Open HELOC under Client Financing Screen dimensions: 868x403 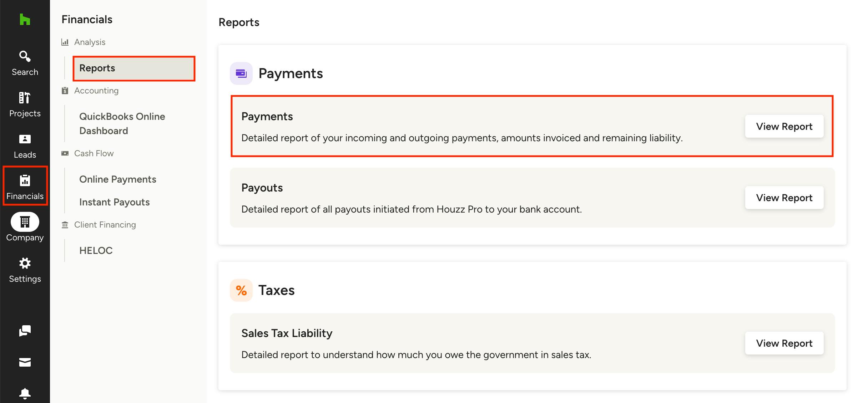coord(96,250)
